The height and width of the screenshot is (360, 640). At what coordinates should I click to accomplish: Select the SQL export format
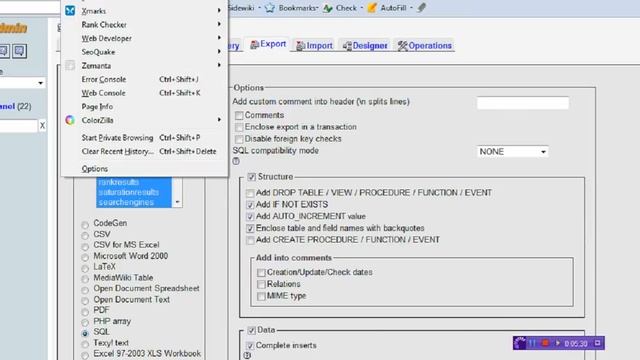[85, 333]
